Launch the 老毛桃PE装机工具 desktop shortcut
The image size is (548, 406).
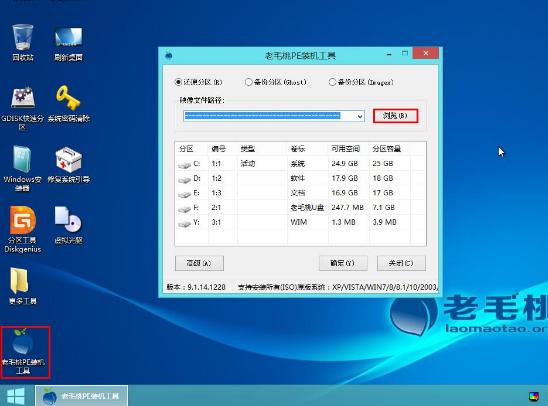[x=23, y=351]
